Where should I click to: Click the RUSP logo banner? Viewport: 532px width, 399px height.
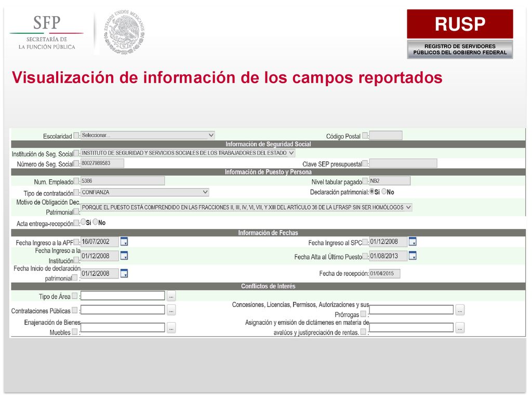(x=460, y=24)
